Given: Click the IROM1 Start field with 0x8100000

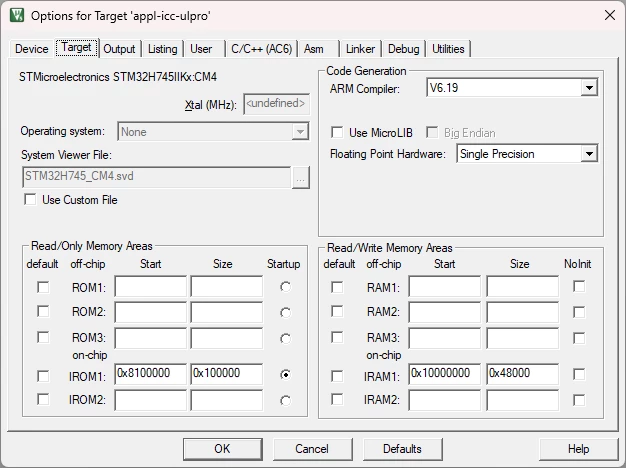Looking at the screenshot, I should tap(151, 374).
